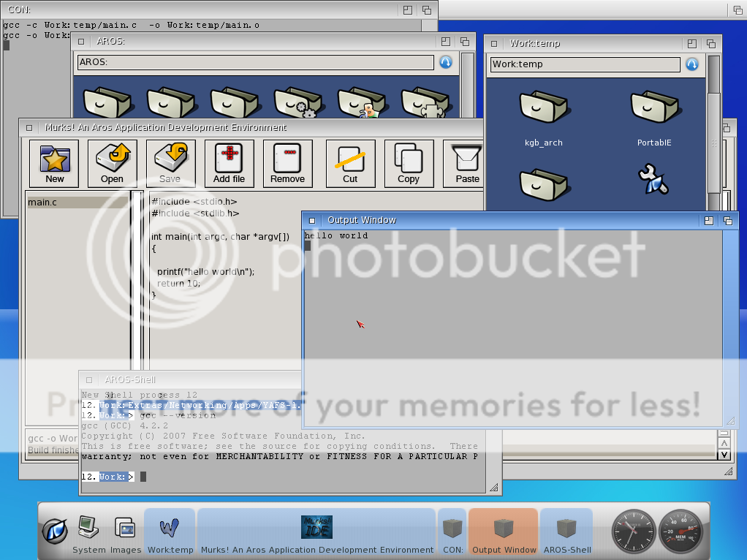Click the CON: window zoom gadget

(x=407, y=10)
